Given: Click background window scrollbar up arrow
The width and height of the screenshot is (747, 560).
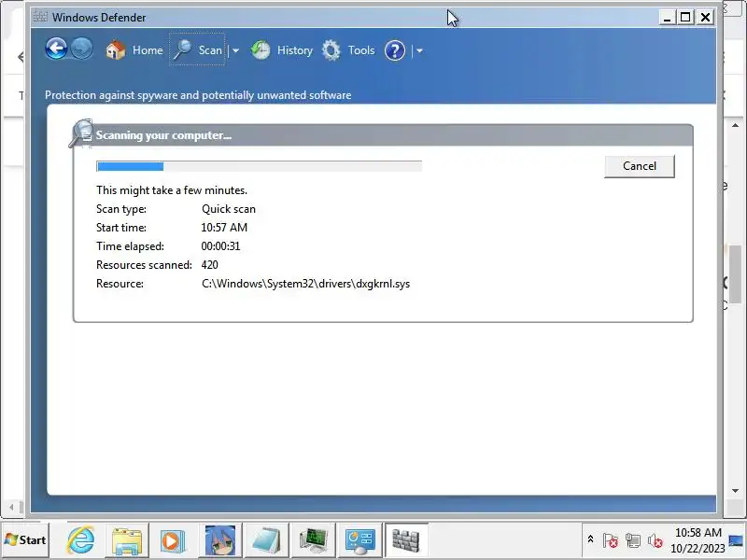Looking at the screenshot, I should 735,125.
